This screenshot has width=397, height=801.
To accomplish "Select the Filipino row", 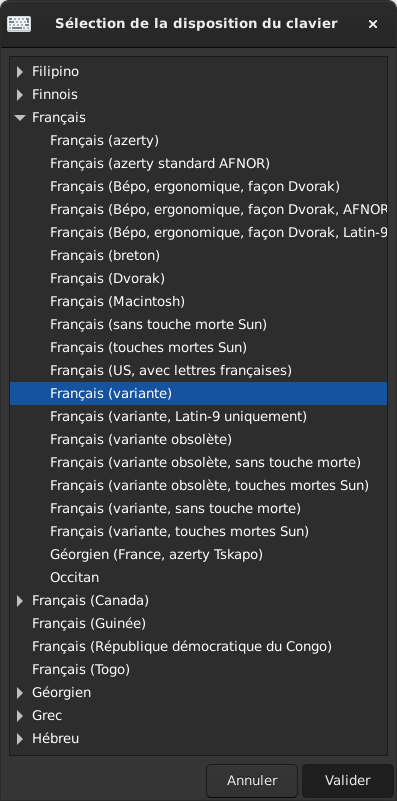I will coord(198,72).
